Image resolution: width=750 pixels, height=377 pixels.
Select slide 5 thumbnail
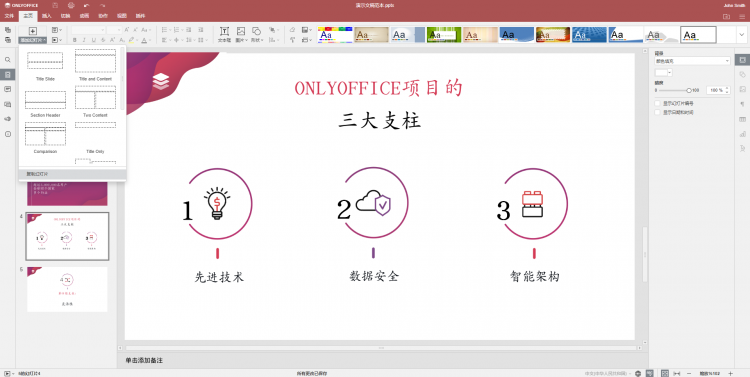67,289
